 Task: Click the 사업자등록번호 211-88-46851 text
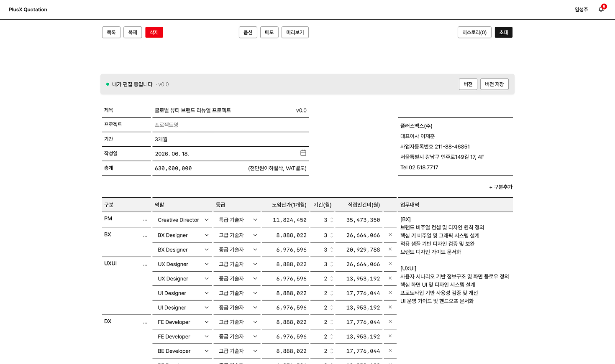[x=435, y=147]
